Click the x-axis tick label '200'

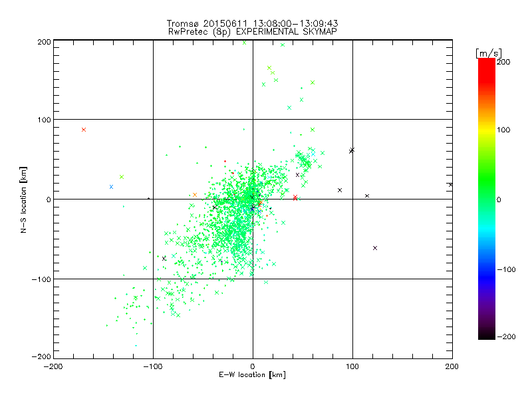pyautogui.click(x=452, y=366)
